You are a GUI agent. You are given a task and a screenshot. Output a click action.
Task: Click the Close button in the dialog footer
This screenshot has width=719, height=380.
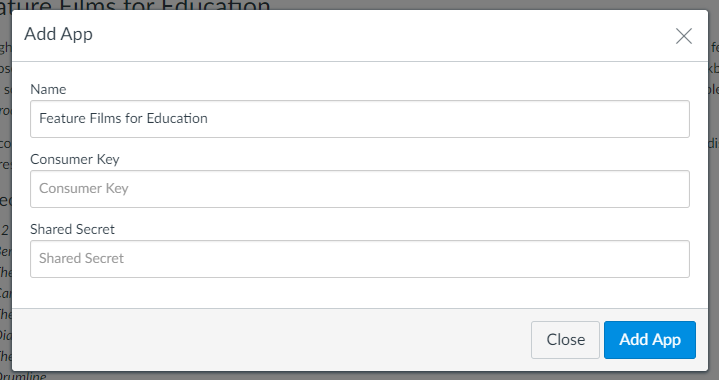click(x=565, y=340)
